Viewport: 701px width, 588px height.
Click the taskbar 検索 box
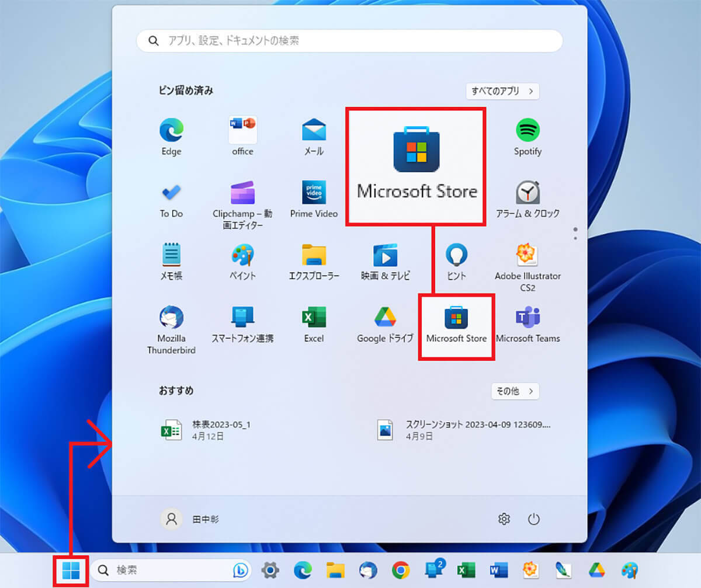170,570
